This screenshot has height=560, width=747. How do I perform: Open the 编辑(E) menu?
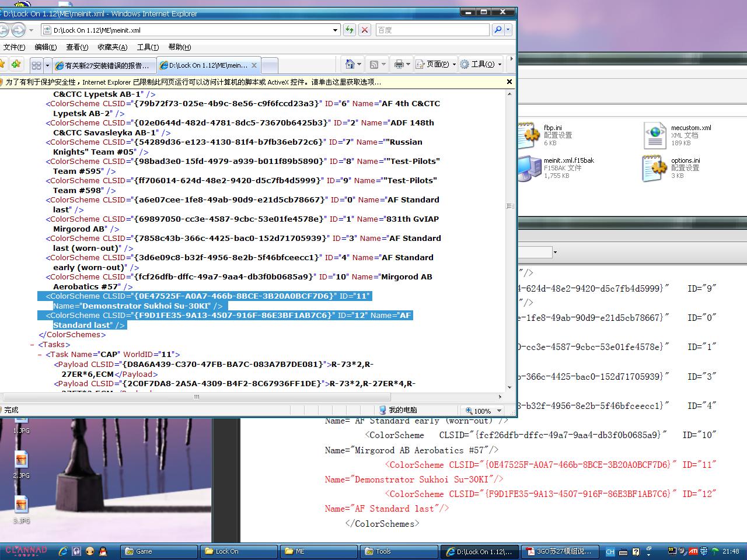(x=46, y=47)
